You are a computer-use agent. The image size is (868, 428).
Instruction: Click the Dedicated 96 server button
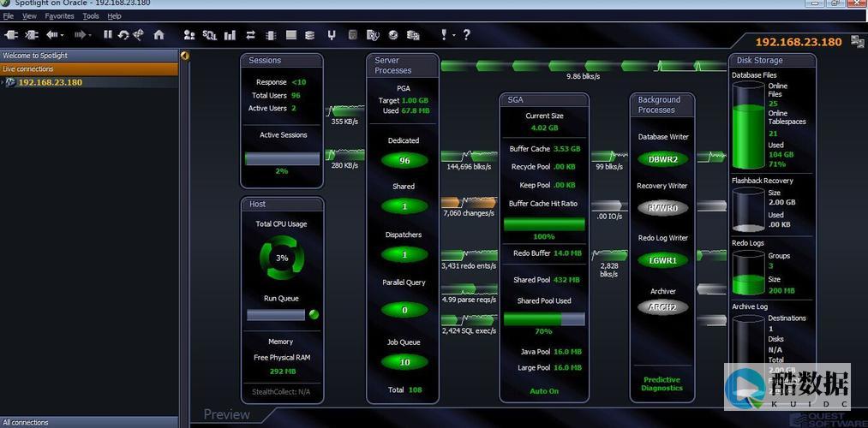click(x=404, y=160)
